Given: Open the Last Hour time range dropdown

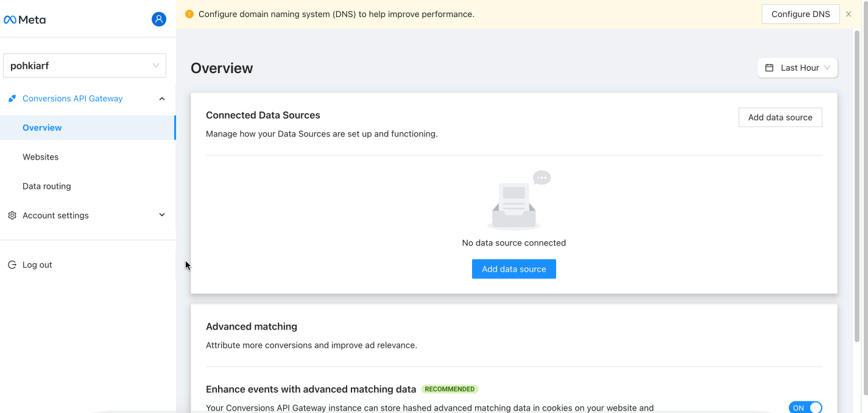Looking at the screenshot, I should pyautogui.click(x=797, y=68).
